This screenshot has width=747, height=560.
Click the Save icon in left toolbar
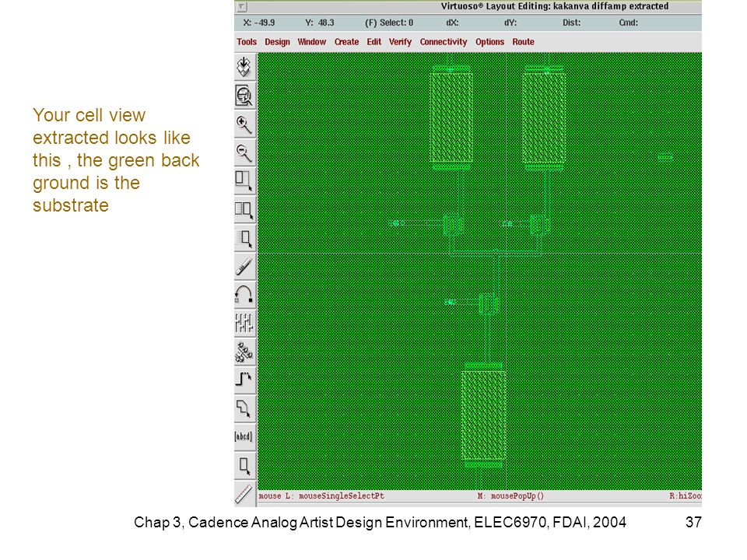pos(244,67)
